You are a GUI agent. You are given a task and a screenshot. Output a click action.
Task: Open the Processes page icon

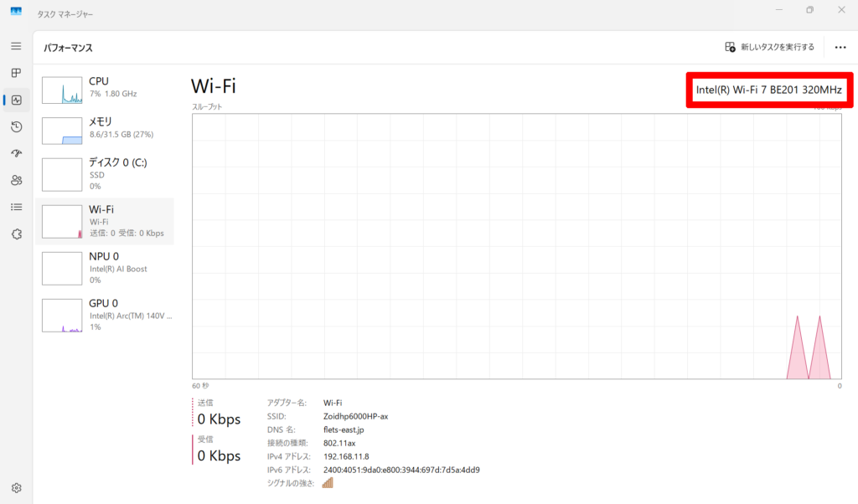click(x=16, y=73)
